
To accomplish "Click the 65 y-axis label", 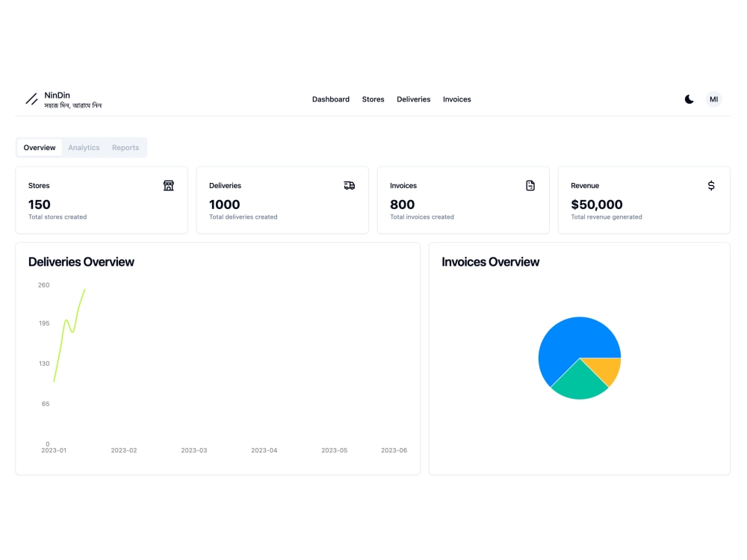I will coord(46,403).
